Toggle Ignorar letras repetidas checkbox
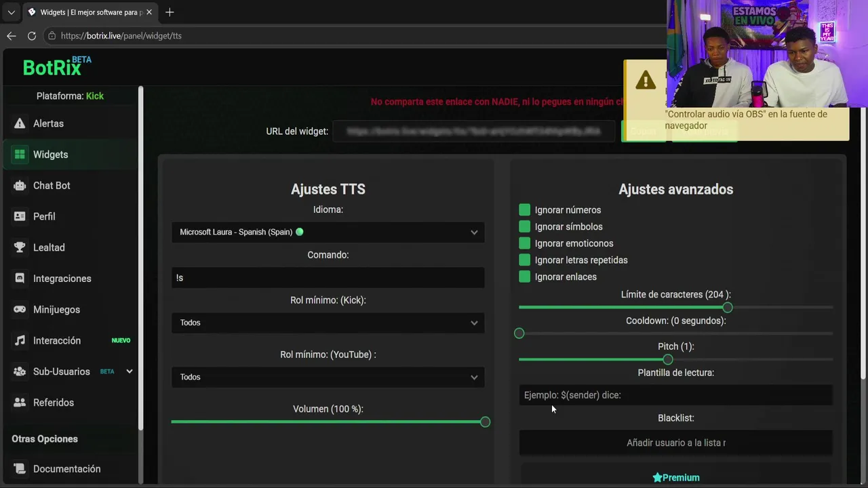The width and height of the screenshot is (868, 488). point(524,260)
